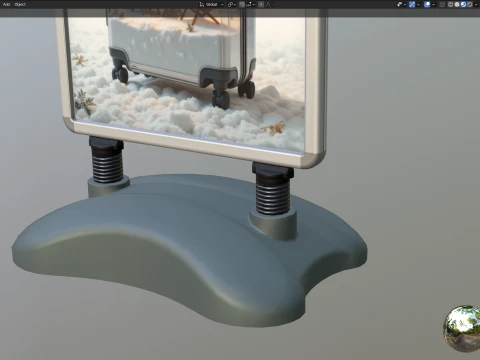The width and height of the screenshot is (480, 360).
Task: Open the snap options dropdown
Action: [x=251, y=4]
